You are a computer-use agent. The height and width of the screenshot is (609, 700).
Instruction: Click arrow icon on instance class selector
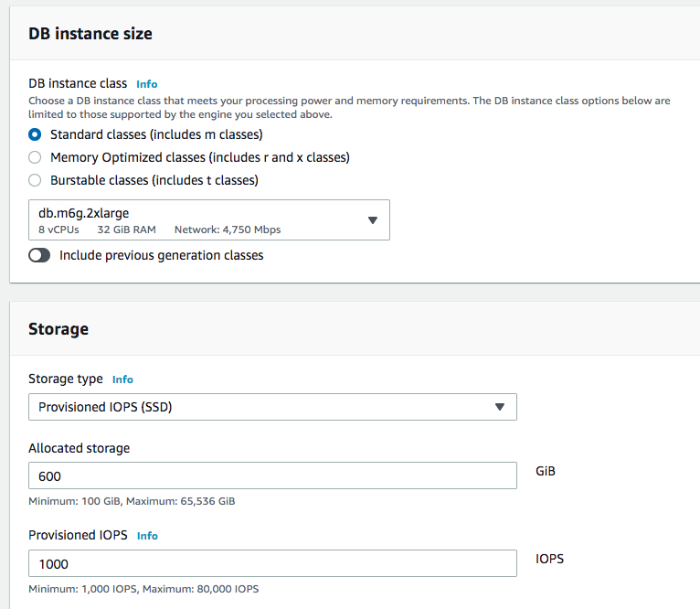(x=372, y=220)
